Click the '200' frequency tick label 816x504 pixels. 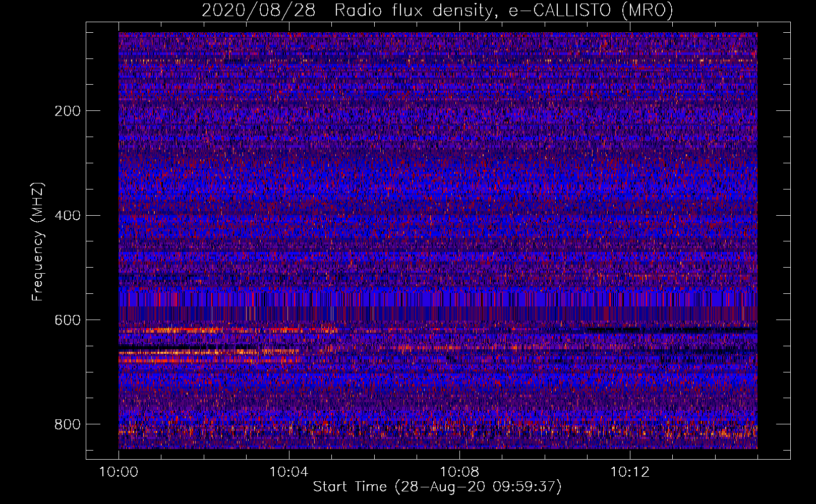(x=68, y=111)
